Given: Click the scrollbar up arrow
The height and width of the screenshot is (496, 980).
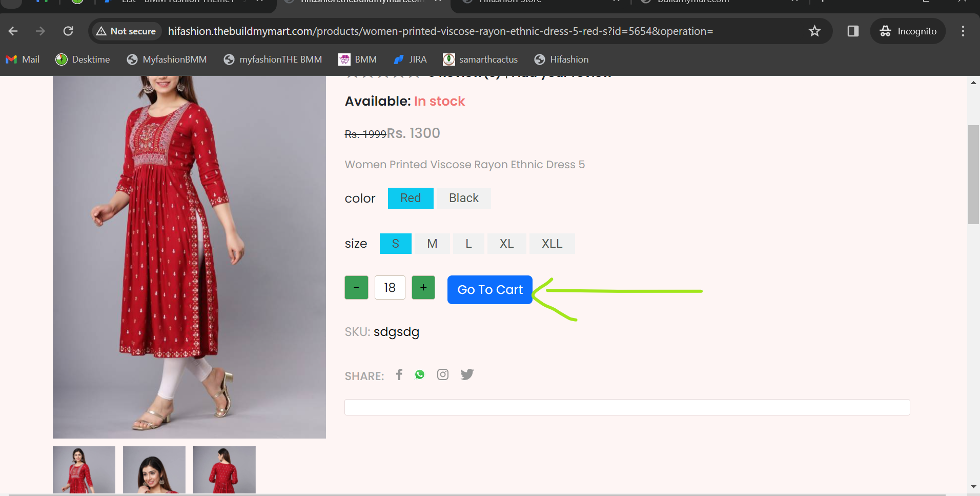Looking at the screenshot, I should coord(973,82).
